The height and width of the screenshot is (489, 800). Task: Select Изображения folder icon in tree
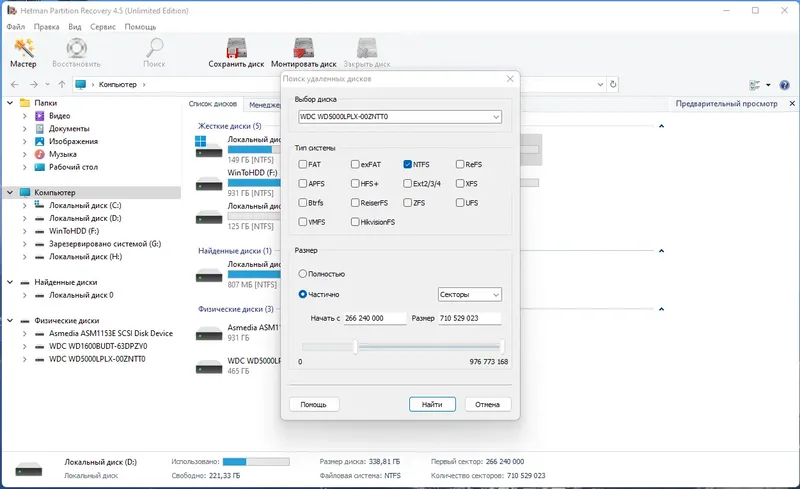39,141
